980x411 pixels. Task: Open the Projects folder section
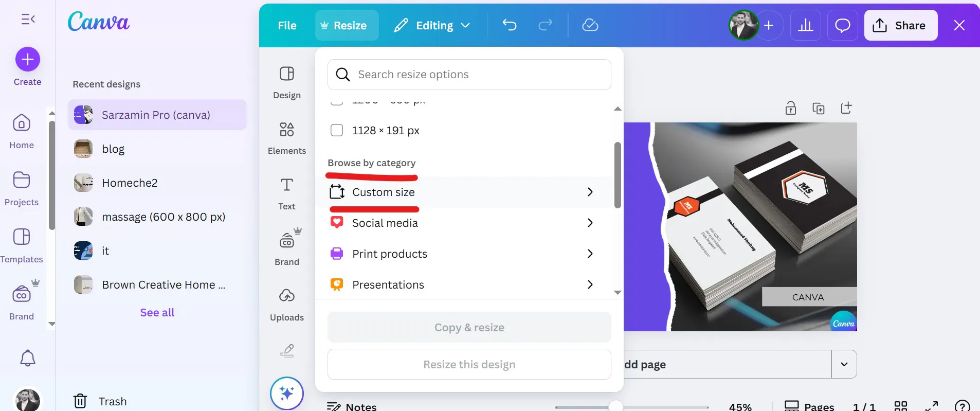[22, 188]
